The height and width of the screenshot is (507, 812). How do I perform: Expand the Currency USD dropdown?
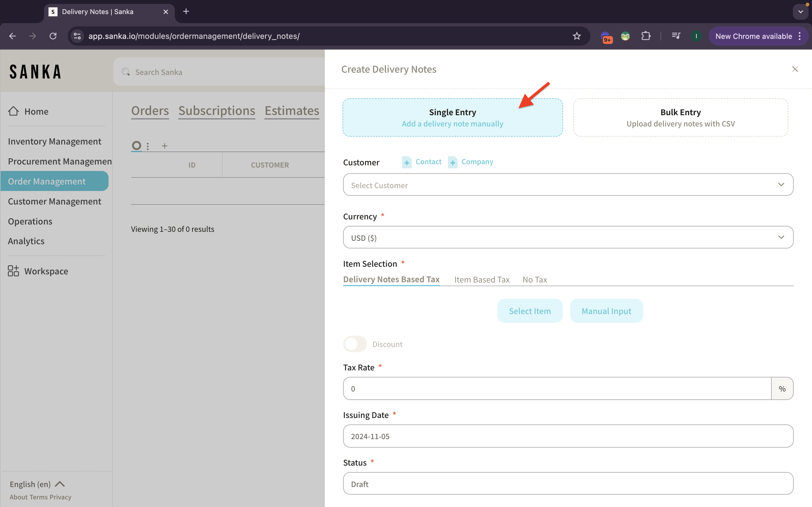click(568, 237)
